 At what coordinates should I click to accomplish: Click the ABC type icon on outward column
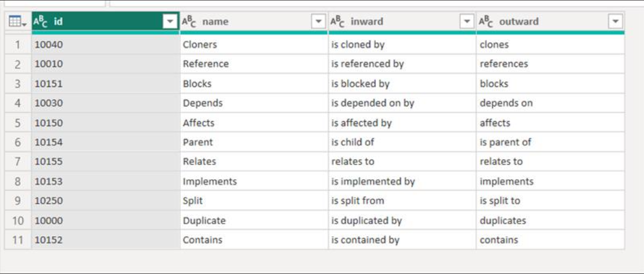tap(486, 22)
